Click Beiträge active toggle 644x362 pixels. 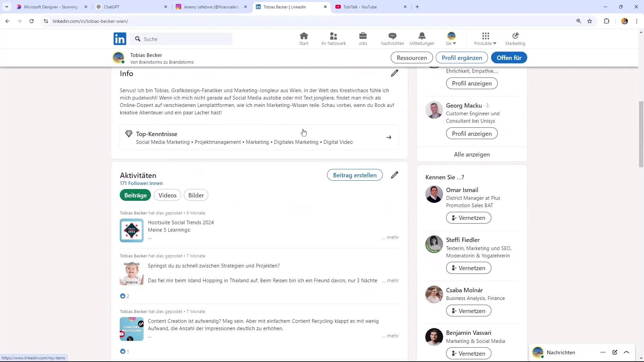[136, 195]
